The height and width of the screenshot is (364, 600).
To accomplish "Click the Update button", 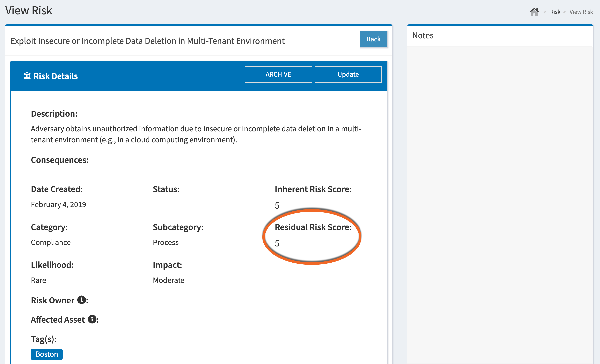I will point(348,74).
